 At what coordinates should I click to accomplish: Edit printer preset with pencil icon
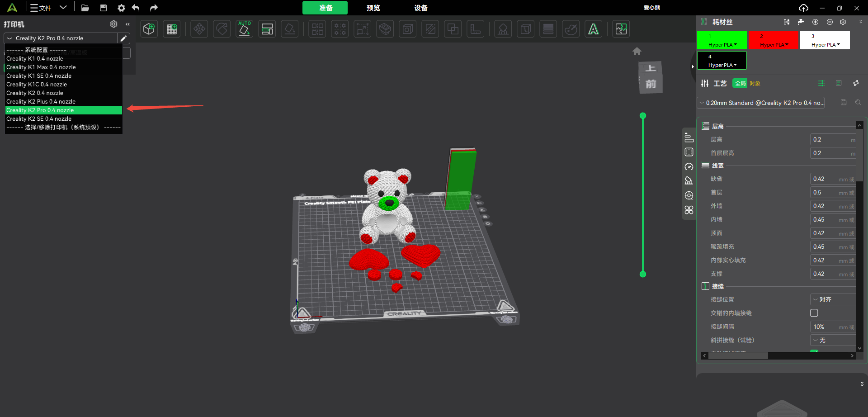click(123, 38)
